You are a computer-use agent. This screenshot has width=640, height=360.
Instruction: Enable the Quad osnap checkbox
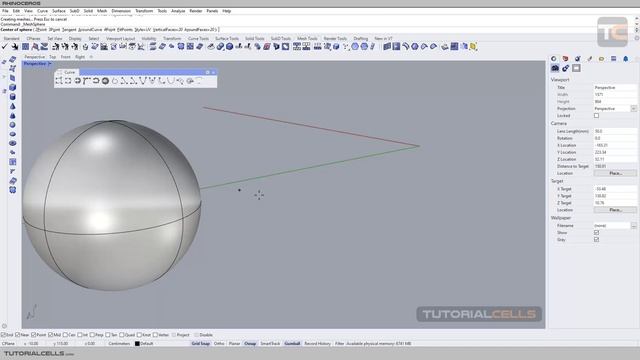[122, 335]
